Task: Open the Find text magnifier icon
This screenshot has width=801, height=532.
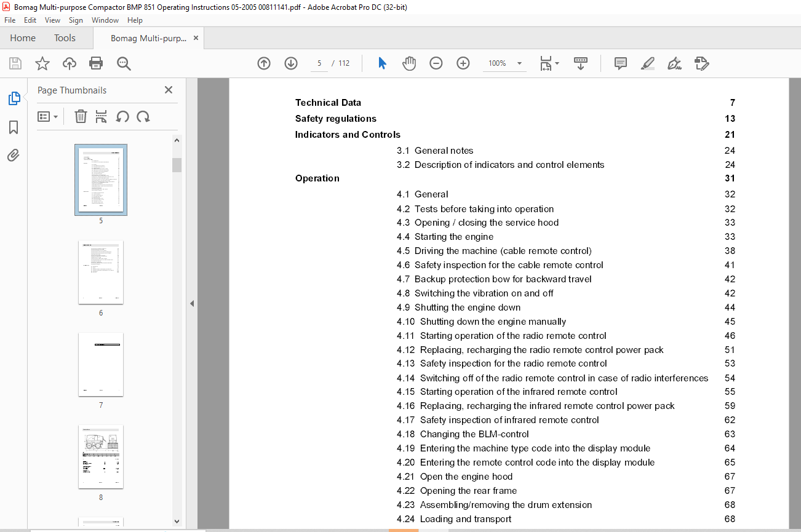Action: (x=124, y=63)
